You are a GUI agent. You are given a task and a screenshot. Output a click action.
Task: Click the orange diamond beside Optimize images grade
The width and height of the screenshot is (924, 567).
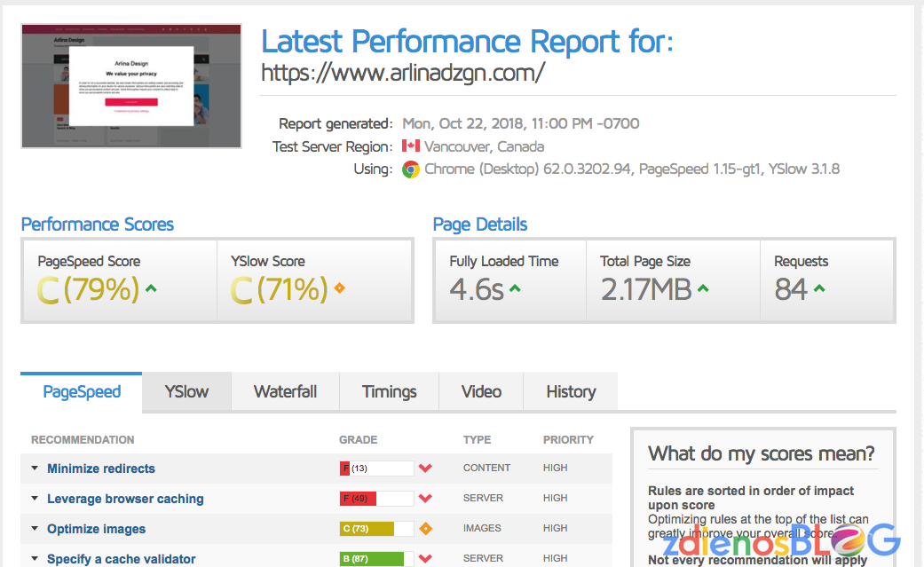(426, 528)
